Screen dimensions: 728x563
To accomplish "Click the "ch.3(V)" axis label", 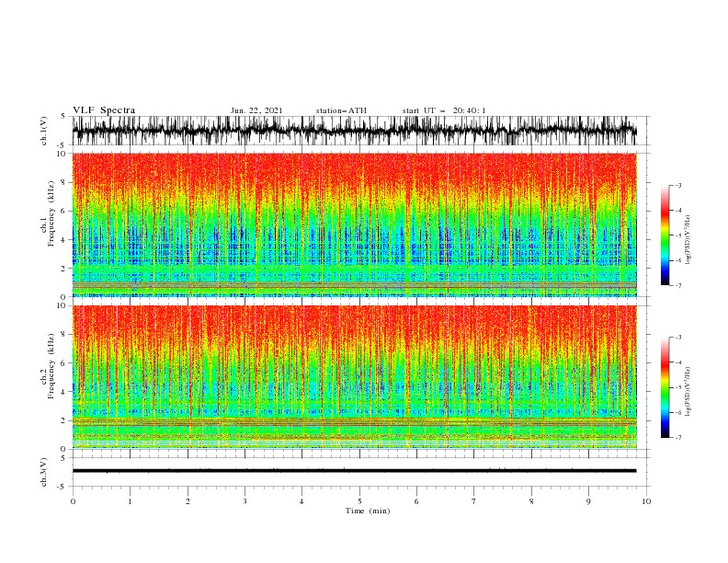I will [x=44, y=472].
